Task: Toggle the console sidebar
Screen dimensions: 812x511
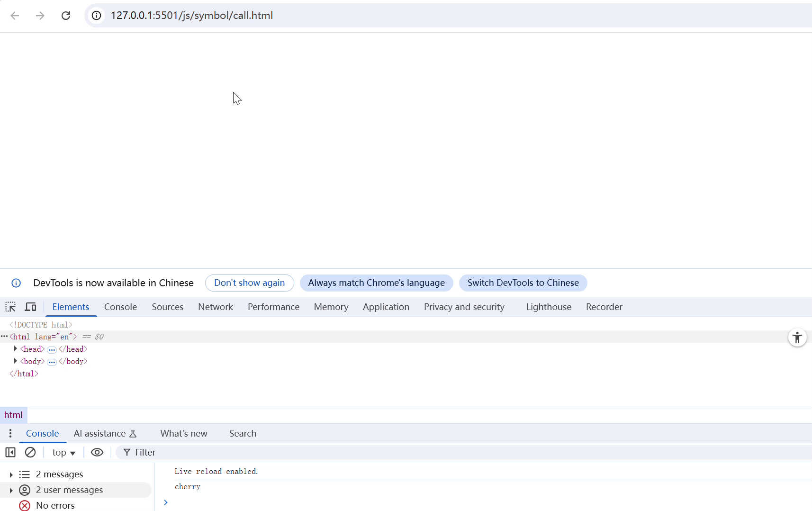Action: 10,453
